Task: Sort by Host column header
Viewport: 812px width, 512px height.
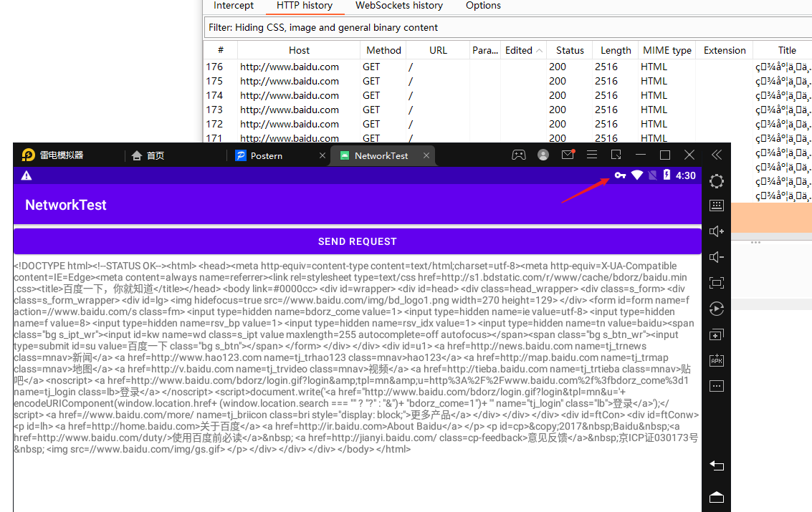Action: coord(299,50)
